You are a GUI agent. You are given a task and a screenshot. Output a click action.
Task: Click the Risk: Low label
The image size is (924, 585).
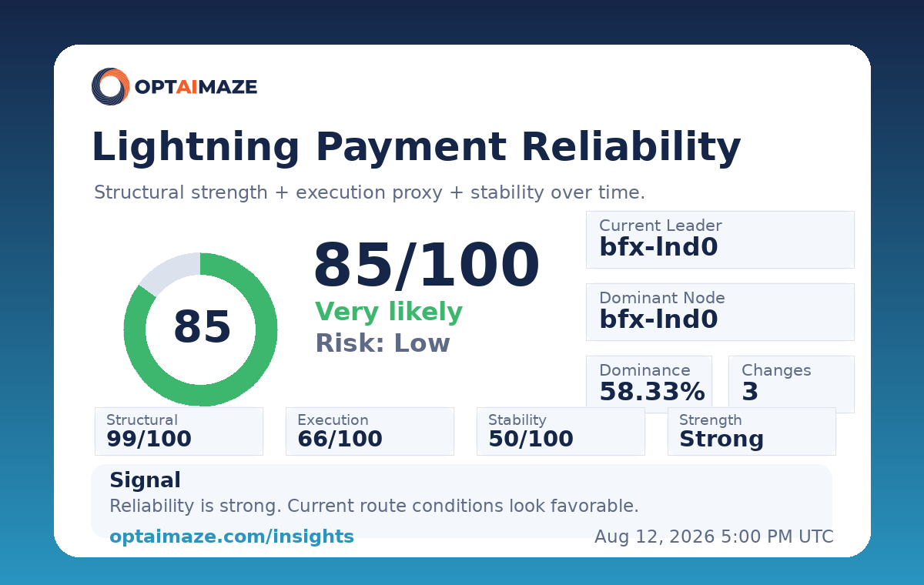pos(383,343)
